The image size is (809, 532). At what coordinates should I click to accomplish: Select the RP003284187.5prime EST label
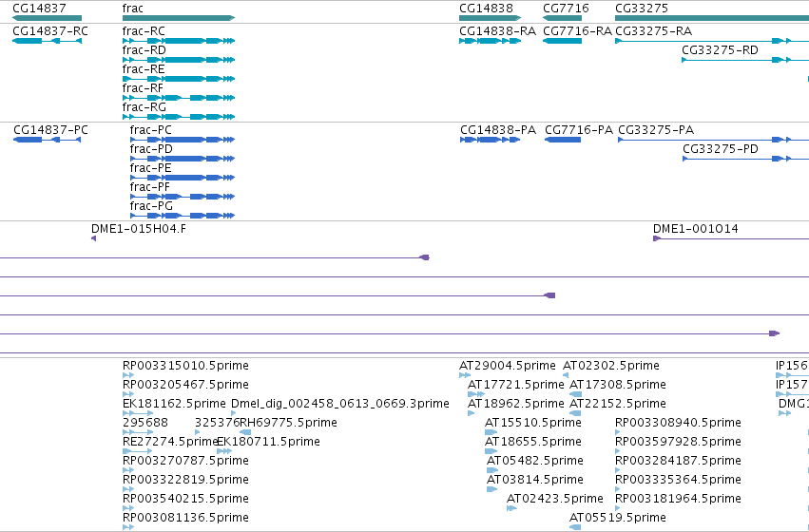(x=678, y=461)
